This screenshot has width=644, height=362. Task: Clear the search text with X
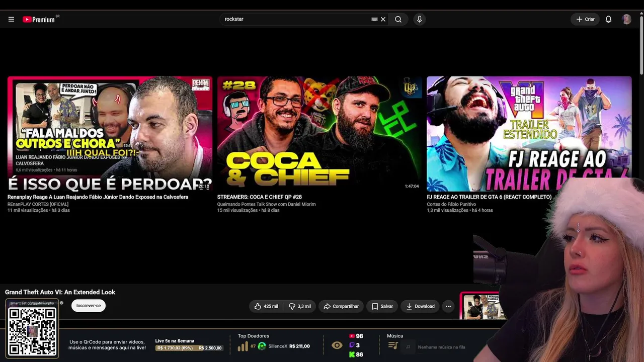click(383, 19)
